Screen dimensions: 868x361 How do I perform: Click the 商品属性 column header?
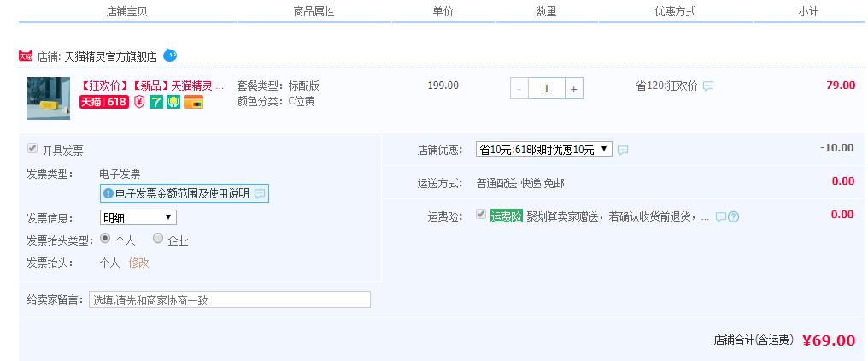pos(314,11)
